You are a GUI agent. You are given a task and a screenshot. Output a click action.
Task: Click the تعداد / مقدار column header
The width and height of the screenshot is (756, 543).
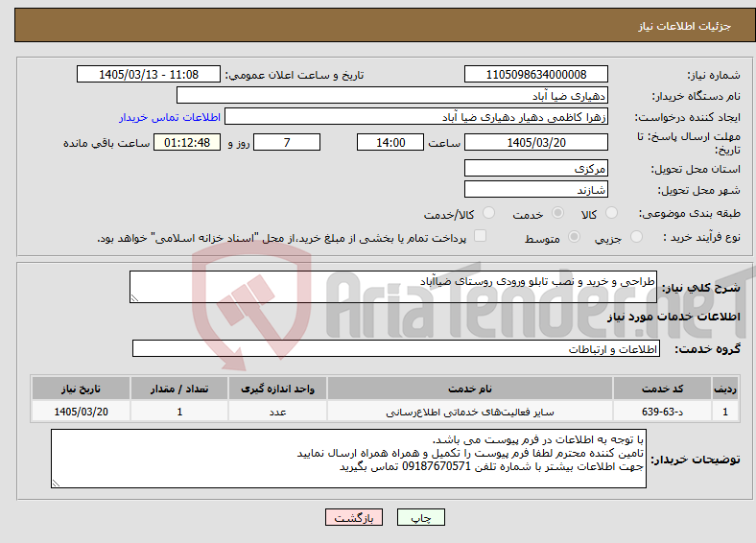click(179, 389)
